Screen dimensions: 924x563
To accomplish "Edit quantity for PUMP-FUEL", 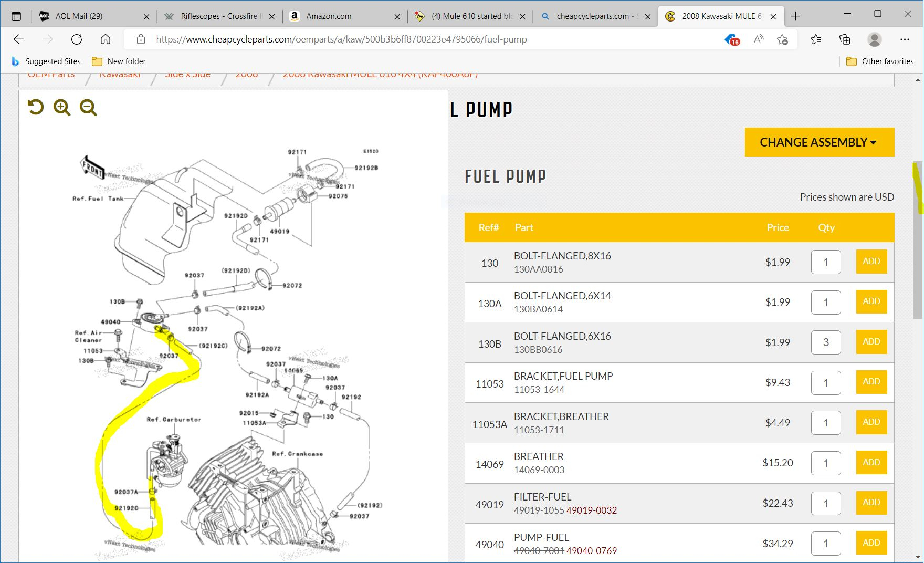I will tap(826, 544).
